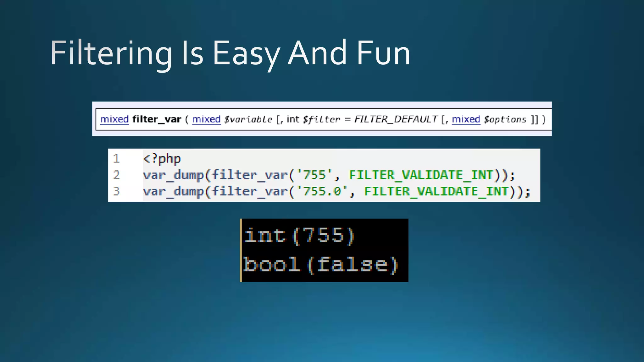
Task: Click the 'Filtering Is Easy And Fun' title
Action: 230,53
